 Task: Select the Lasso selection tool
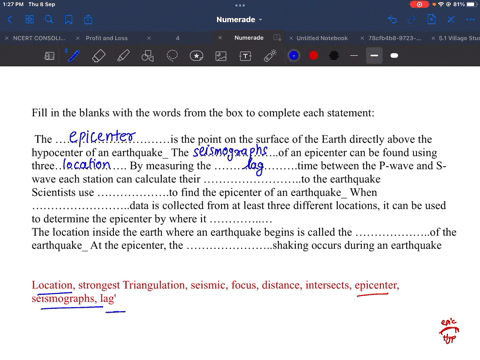coord(172,56)
